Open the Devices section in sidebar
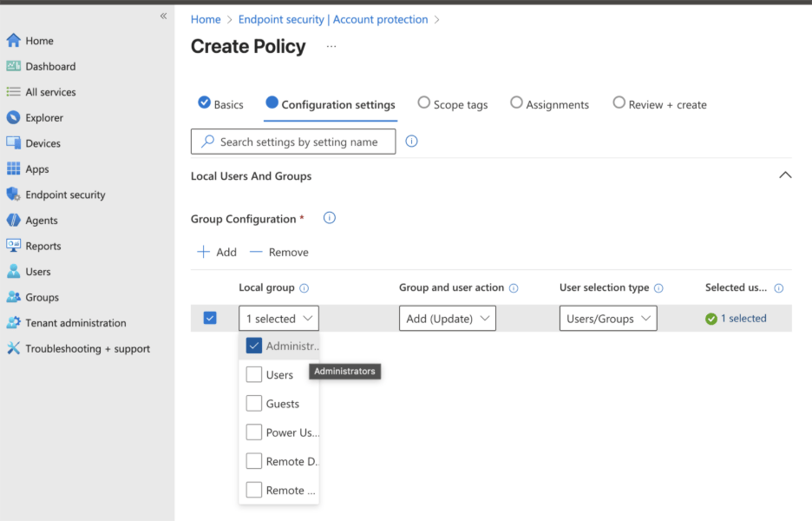Viewport: 812px width, 521px height. (43, 142)
